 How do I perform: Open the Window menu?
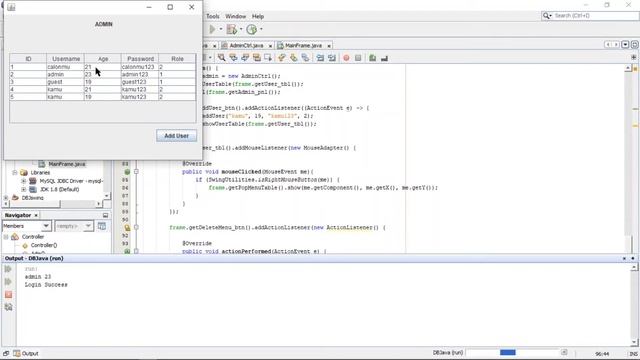(236, 16)
